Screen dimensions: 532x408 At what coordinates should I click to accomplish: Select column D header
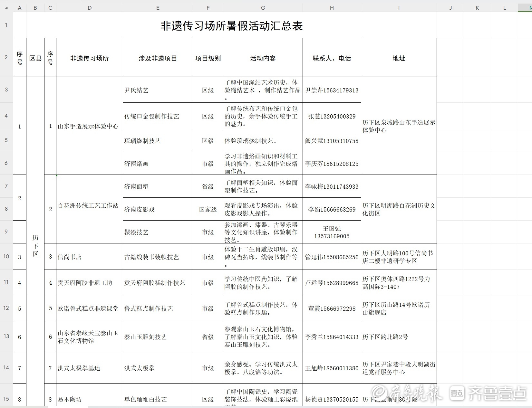tap(89, 8)
